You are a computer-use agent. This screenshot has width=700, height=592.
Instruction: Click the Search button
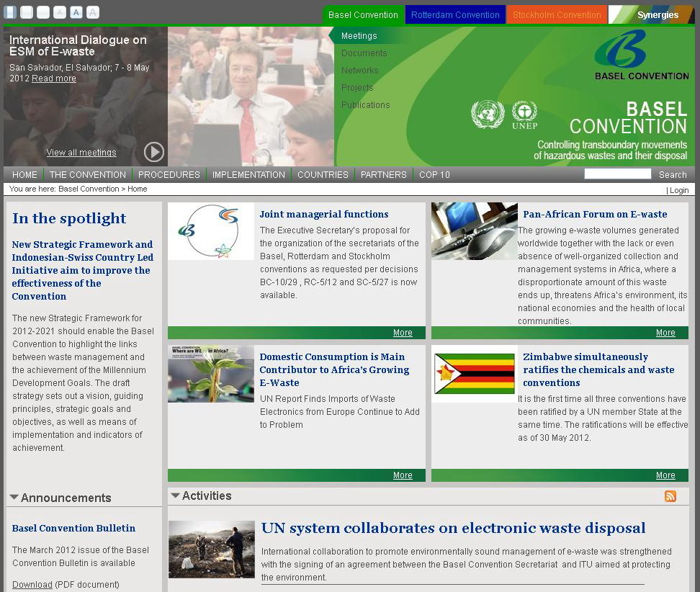673,174
